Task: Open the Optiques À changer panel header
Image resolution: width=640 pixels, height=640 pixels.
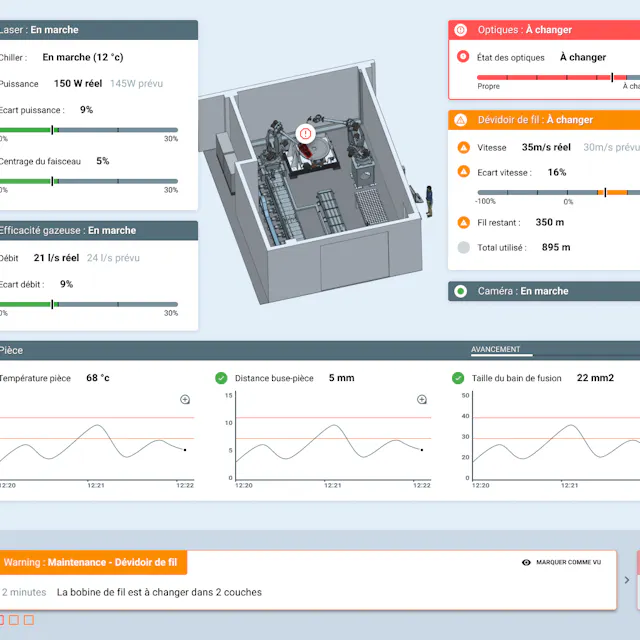Action: 544,30
